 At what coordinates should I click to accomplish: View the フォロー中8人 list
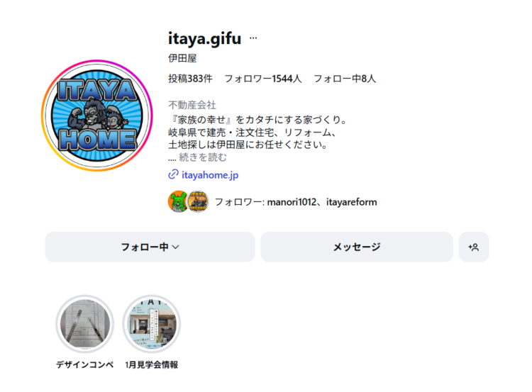click(345, 79)
